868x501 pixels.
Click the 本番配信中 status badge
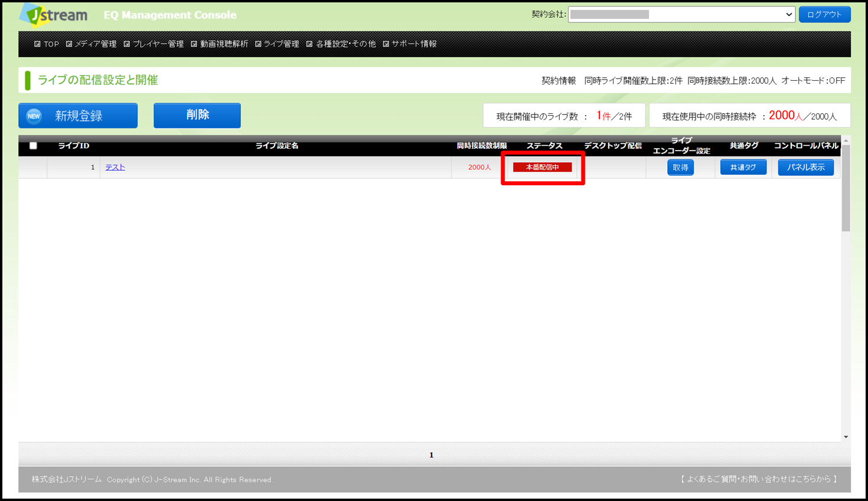(x=542, y=167)
